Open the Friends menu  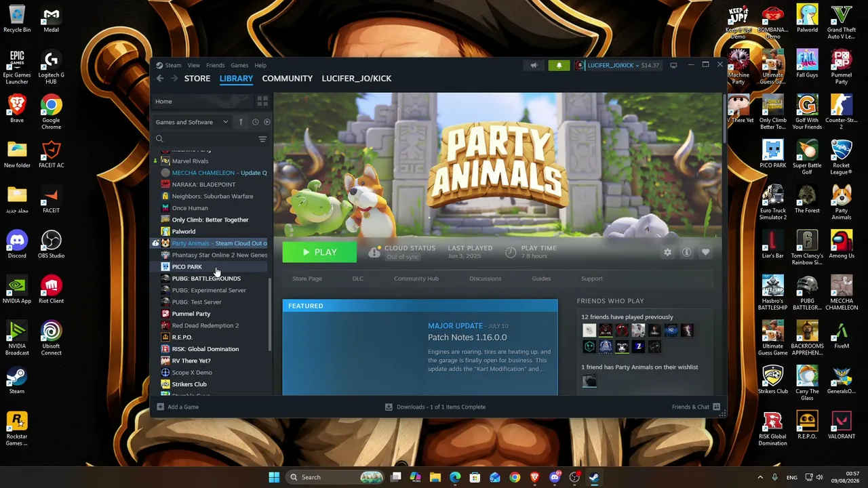(x=215, y=65)
